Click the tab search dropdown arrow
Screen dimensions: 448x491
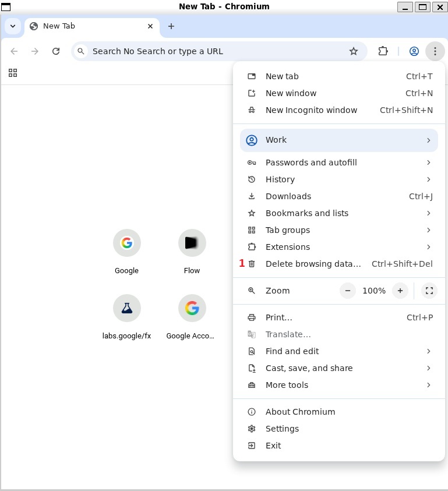(12, 26)
